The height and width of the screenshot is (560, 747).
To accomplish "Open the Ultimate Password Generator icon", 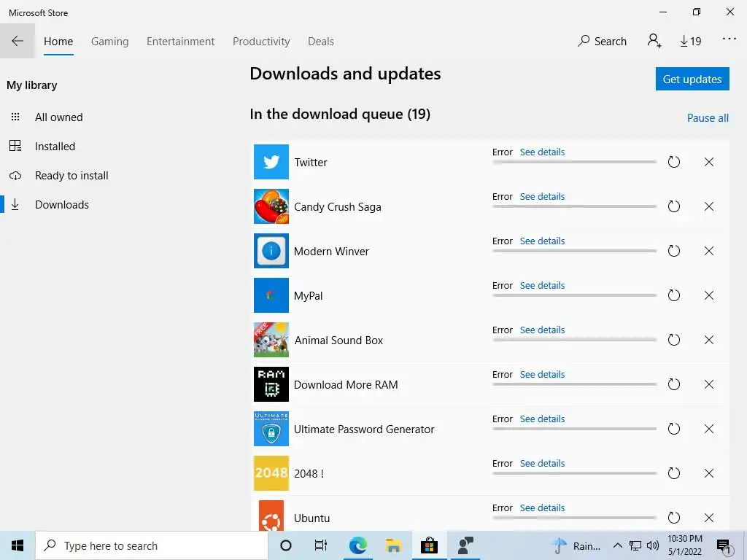I will click(x=271, y=429).
